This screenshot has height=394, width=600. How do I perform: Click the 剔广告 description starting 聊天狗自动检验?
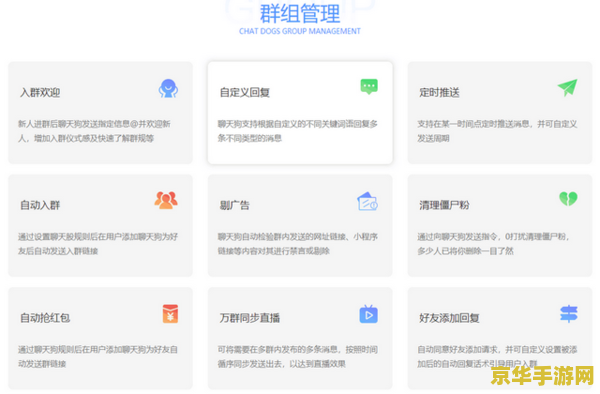coord(298,244)
